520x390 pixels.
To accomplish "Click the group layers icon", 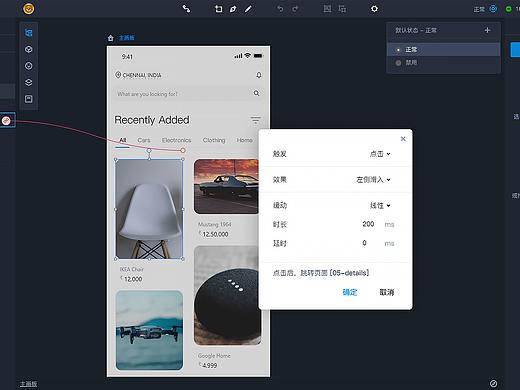I will pyautogui.click(x=327, y=9).
